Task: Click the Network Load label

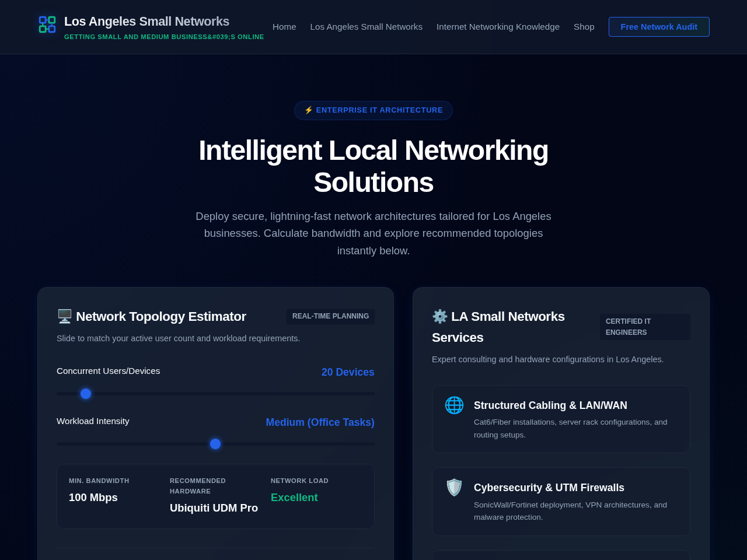Action: point(299,481)
